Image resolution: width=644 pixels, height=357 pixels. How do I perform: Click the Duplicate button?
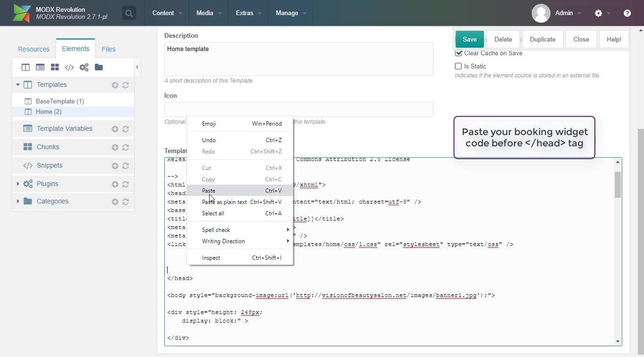pos(542,39)
